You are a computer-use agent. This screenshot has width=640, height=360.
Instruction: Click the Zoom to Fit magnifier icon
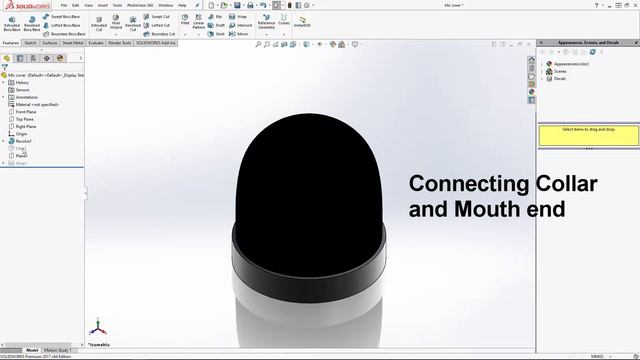coord(258,44)
